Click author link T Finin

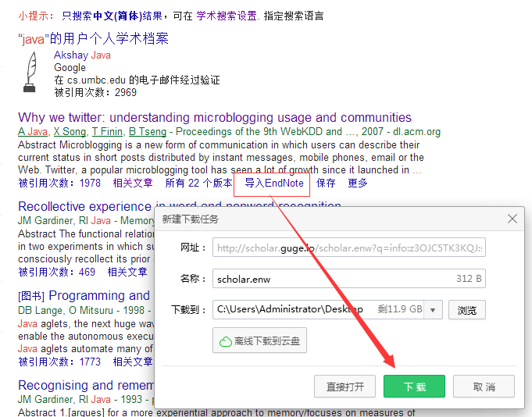coord(107,131)
